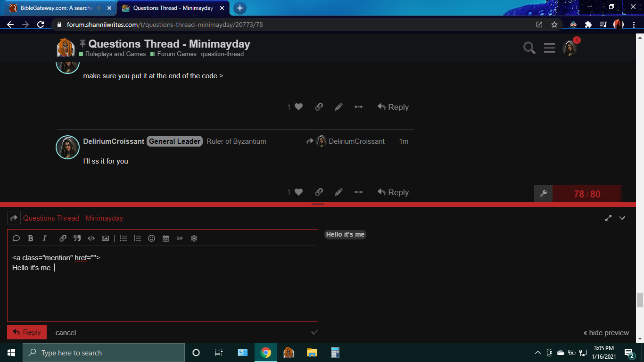Image resolution: width=644 pixels, height=362 pixels.
Task: Click the 78 / 80 topic progress indicator
Action: coord(587,194)
